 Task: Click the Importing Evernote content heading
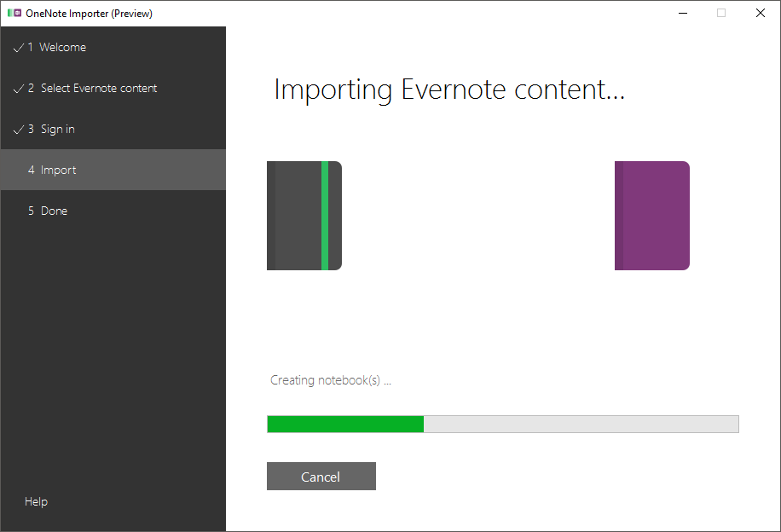coord(449,90)
